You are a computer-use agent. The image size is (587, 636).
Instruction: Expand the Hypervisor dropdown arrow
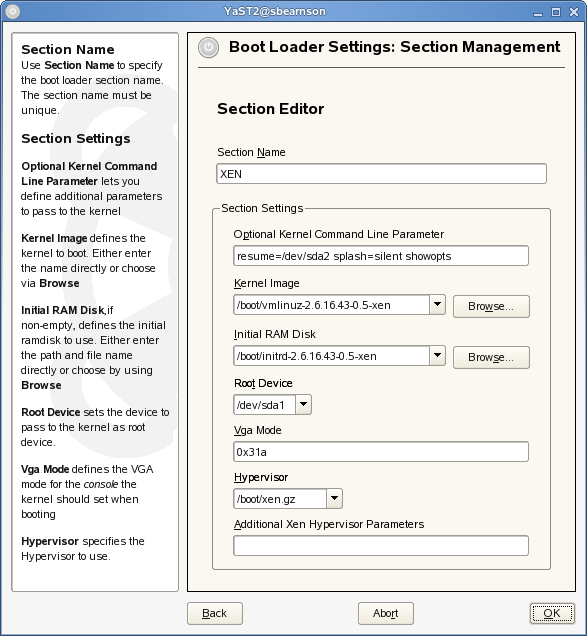(334, 498)
